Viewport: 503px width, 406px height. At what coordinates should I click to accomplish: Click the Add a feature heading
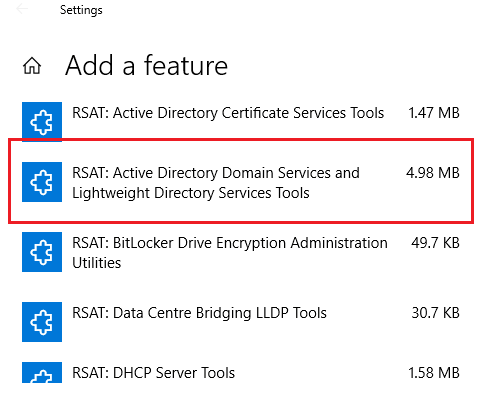tap(146, 65)
